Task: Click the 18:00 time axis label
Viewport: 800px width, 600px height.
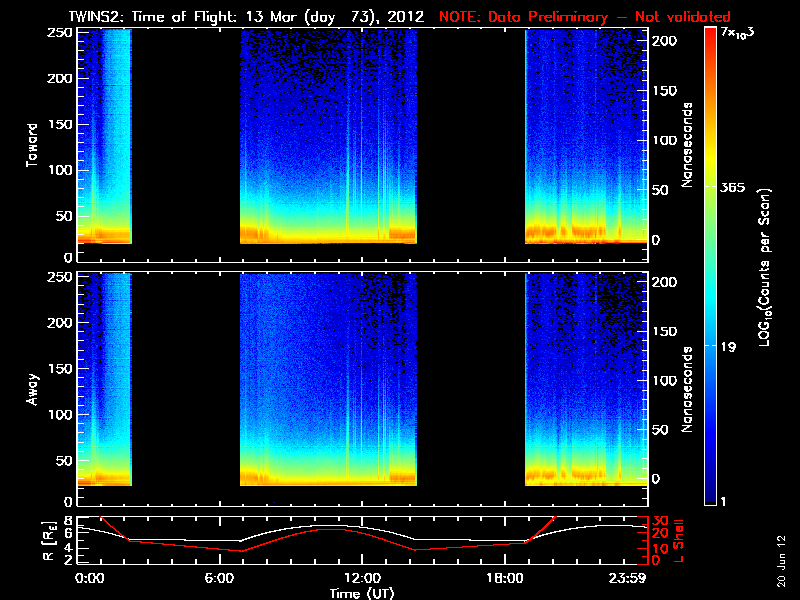Action: pyautogui.click(x=505, y=579)
